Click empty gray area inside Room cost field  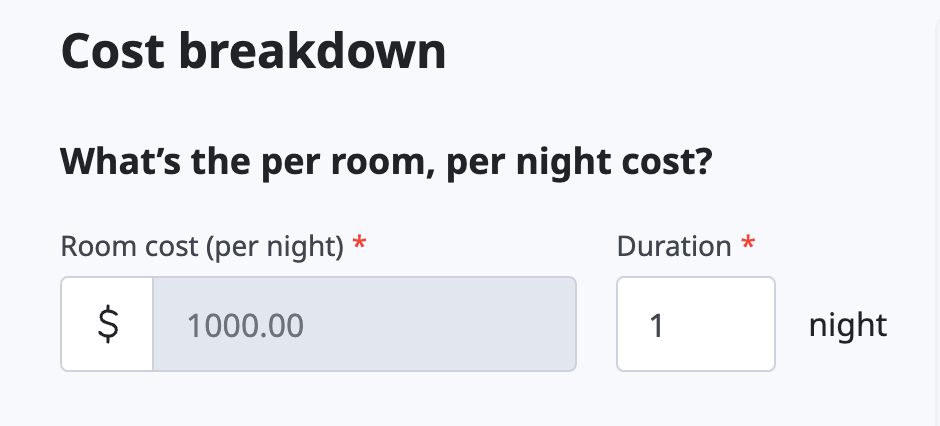coord(444,324)
